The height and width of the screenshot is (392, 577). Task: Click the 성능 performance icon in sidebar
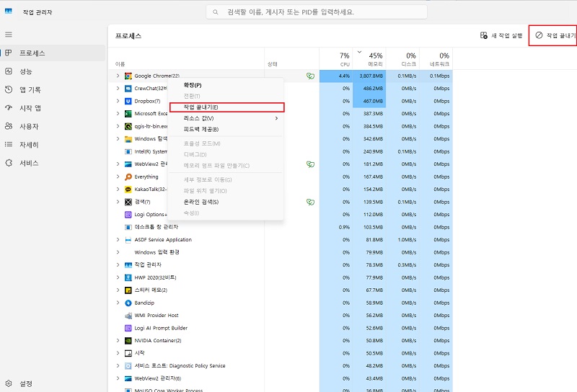(9, 71)
